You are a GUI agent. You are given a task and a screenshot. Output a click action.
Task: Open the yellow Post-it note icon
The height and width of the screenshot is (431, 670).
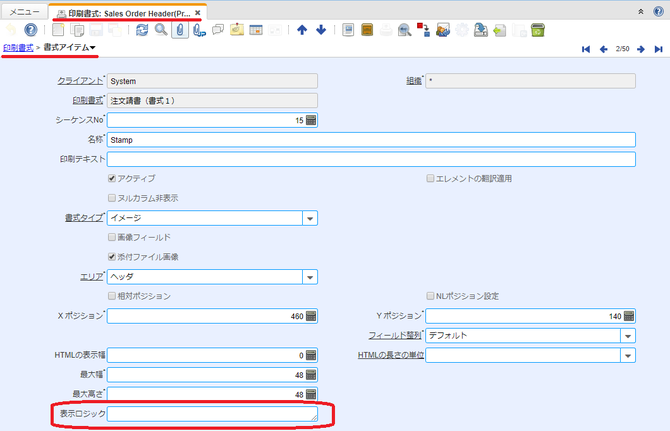[x=237, y=30]
